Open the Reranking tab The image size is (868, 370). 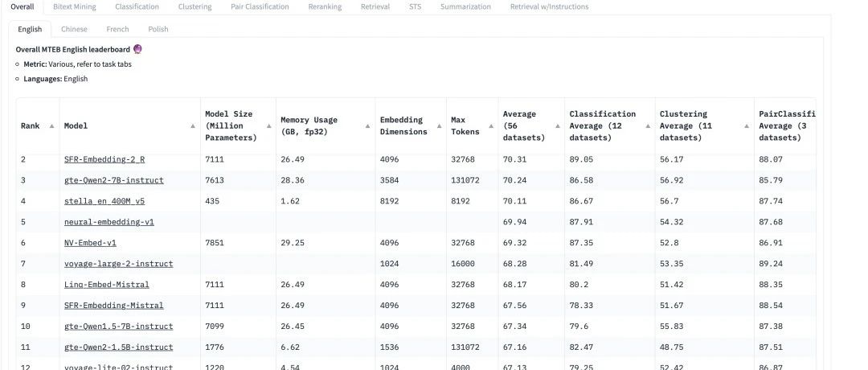(325, 6)
